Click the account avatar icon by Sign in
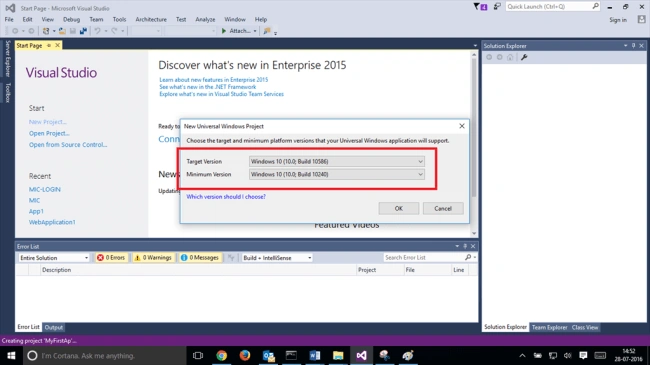 pyautogui.click(x=641, y=19)
